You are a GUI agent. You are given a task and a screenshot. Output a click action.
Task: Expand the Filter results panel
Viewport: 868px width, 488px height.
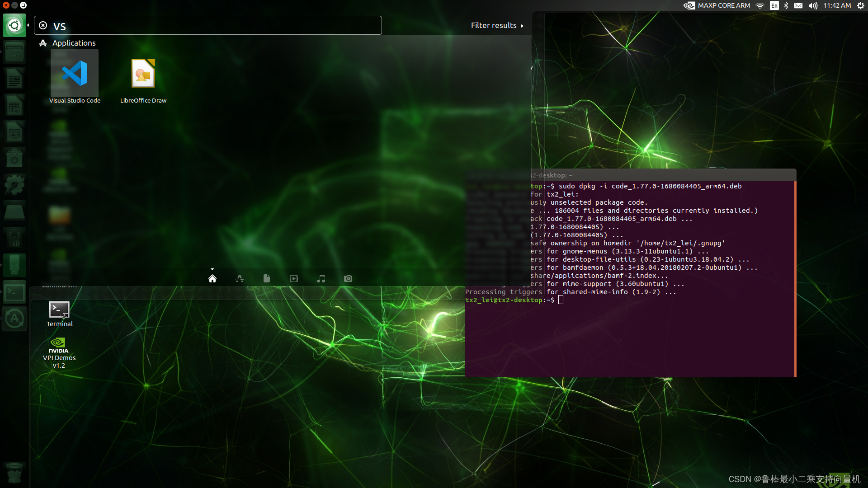[497, 25]
